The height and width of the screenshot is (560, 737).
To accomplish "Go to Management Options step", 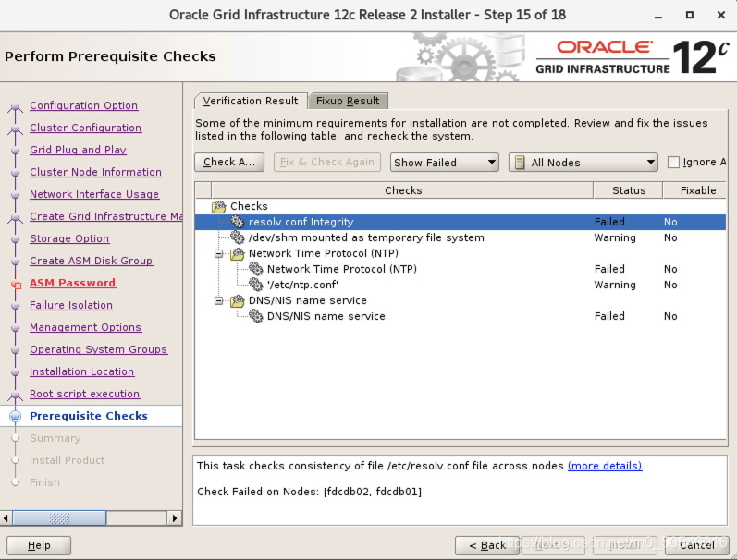I will point(86,327).
